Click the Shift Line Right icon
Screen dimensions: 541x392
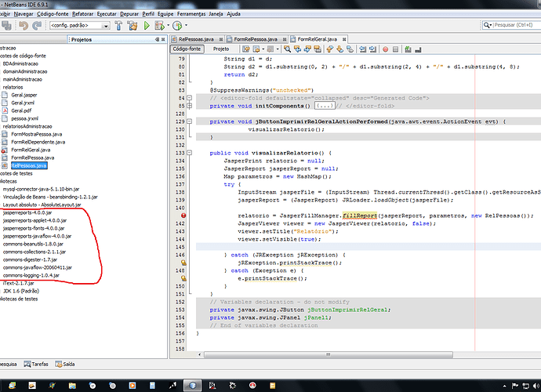[372, 49]
